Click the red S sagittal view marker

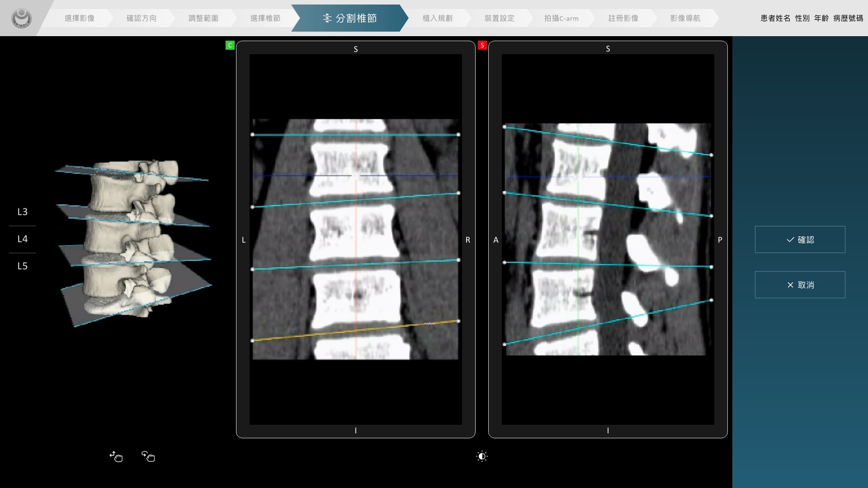tap(482, 45)
